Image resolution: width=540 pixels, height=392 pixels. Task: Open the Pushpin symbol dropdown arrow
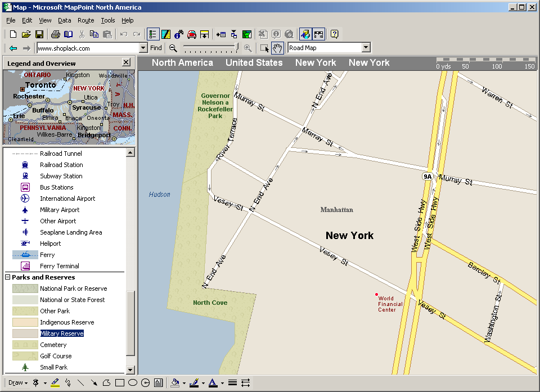coord(45,383)
